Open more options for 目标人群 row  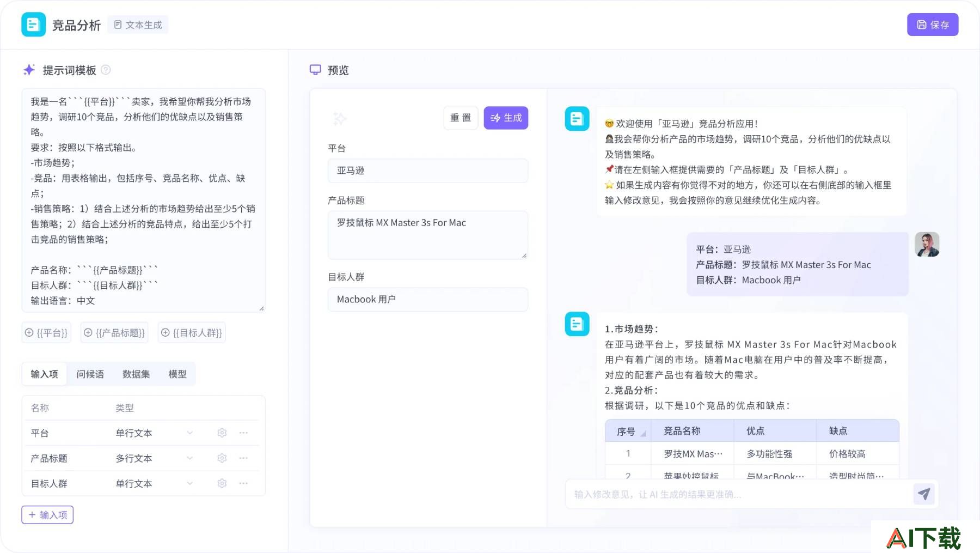click(x=243, y=483)
